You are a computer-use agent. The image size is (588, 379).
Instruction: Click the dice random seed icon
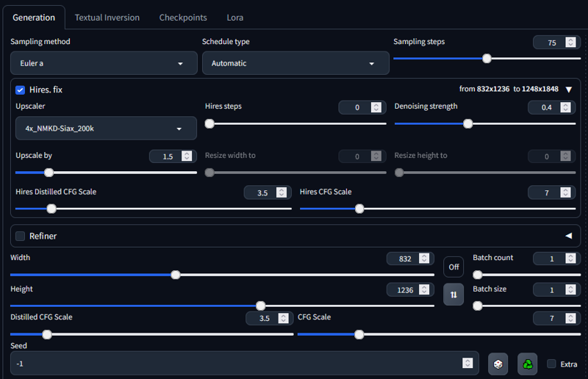coord(498,364)
